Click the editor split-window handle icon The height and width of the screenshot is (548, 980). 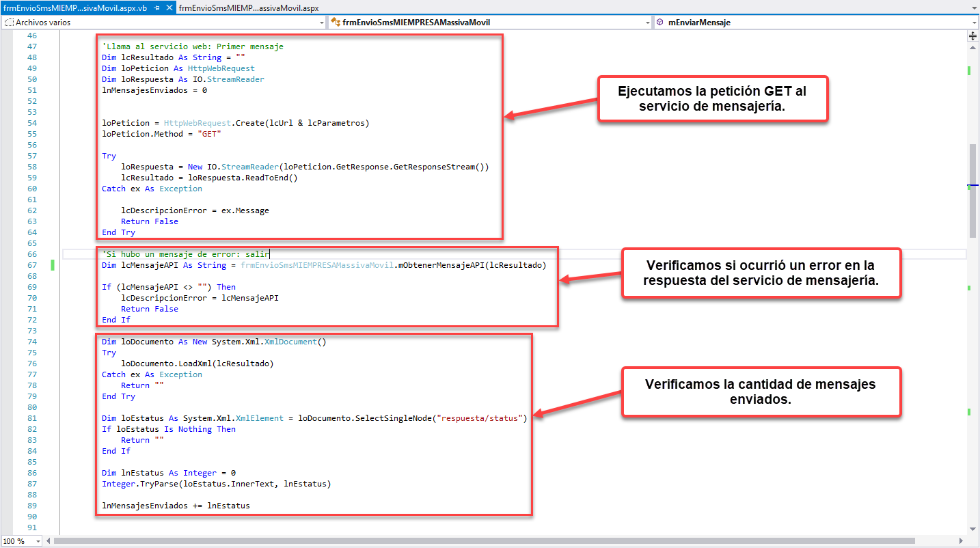(974, 34)
